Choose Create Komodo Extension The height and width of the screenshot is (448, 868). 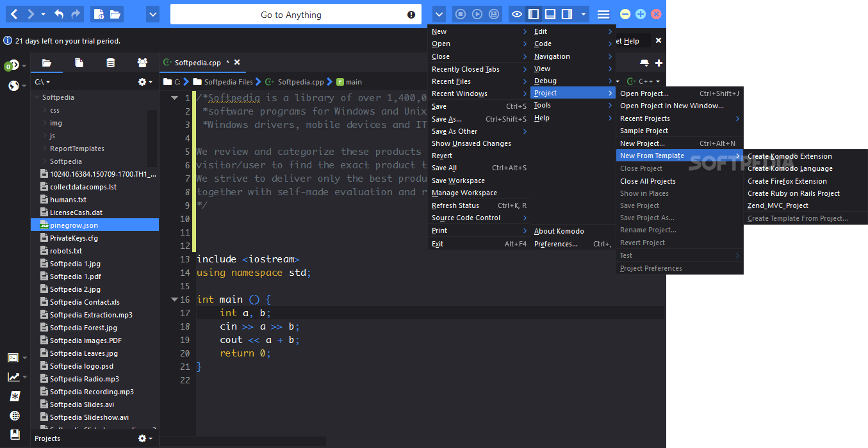(790, 156)
